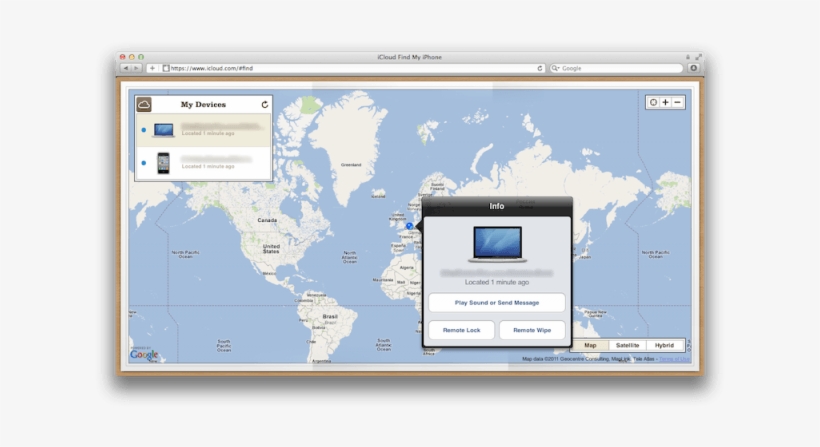
Task: Click the iCloud cloud icon in My Devices
Action: pos(144,105)
